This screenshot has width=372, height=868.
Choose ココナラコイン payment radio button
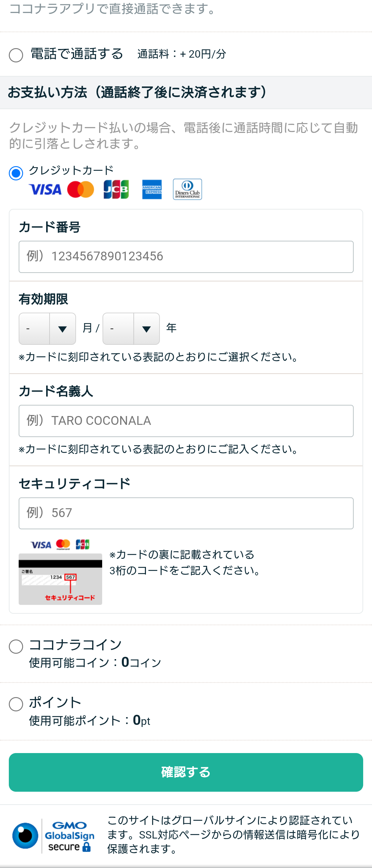[16, 647]
